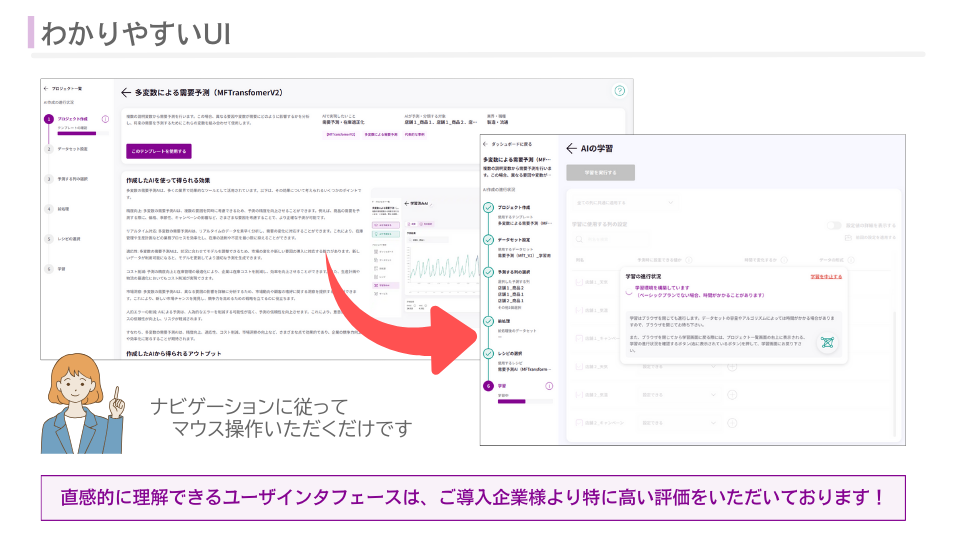Click the 学習を中止する link
The image size is (960, 540).
(x=825, y=276)
